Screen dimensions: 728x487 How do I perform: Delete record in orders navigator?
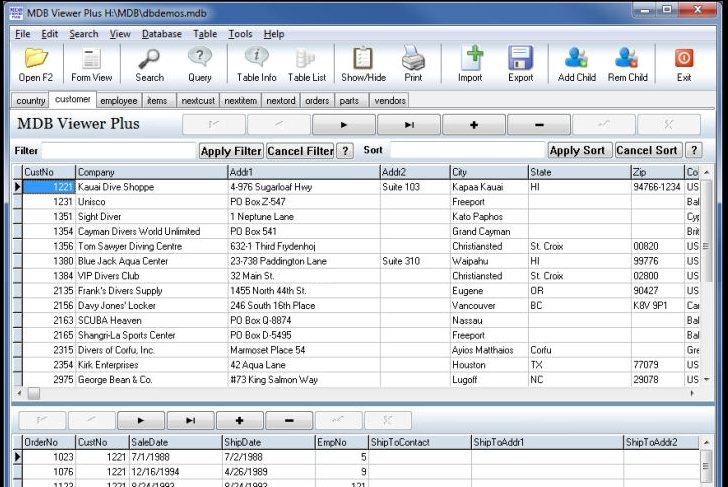pos(289,421)
